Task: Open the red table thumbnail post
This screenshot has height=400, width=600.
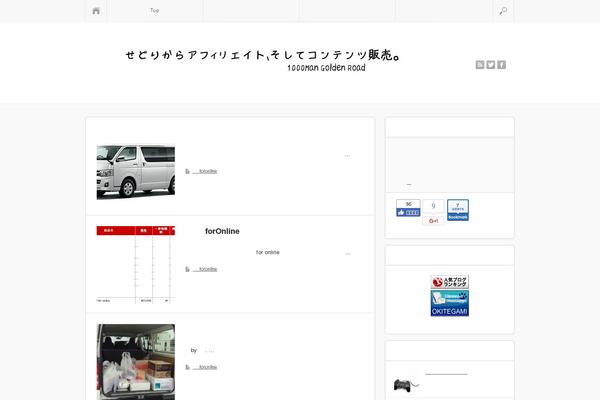Action: (136, 264)
